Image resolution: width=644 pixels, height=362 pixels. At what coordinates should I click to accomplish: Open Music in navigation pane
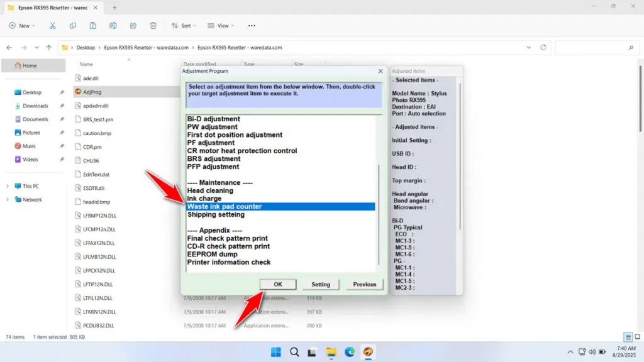click(x=29, y=146)
